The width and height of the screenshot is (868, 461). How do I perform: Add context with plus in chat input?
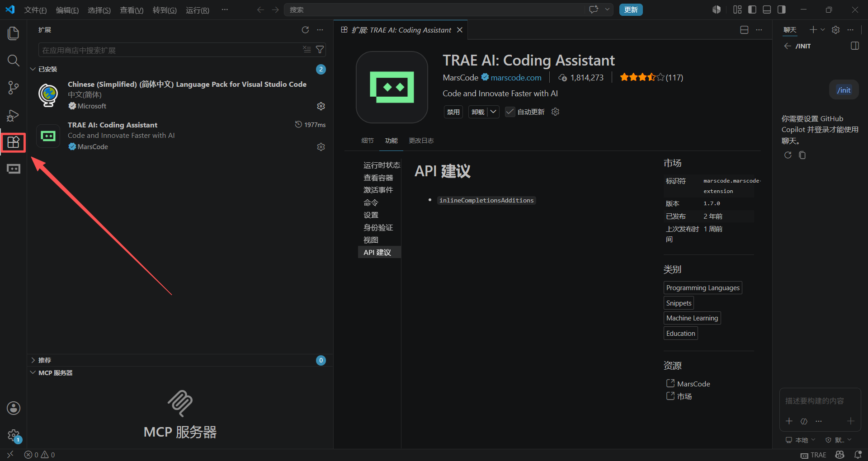click(789, 421)
